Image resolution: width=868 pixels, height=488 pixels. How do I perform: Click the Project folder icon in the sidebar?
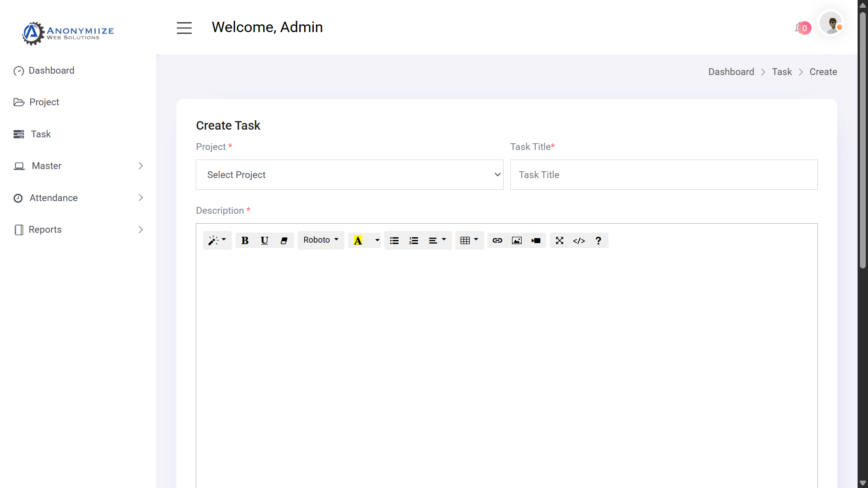tap(19, 102)
